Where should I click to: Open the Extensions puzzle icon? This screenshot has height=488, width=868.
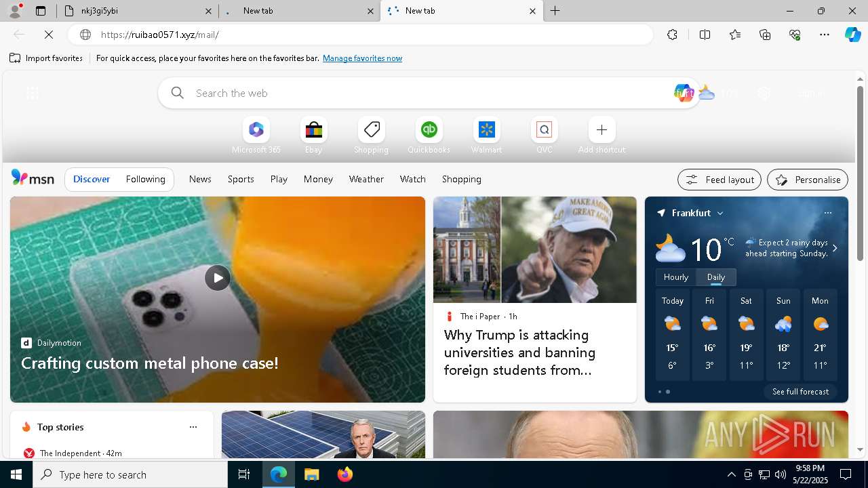pyautogui.click(x=672, y=35)
